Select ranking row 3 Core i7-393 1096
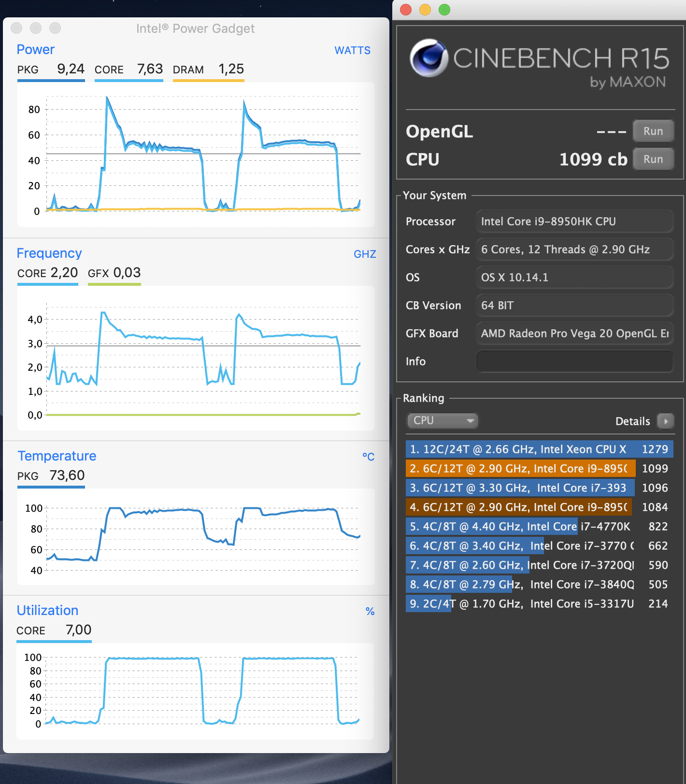 (539, 488)
